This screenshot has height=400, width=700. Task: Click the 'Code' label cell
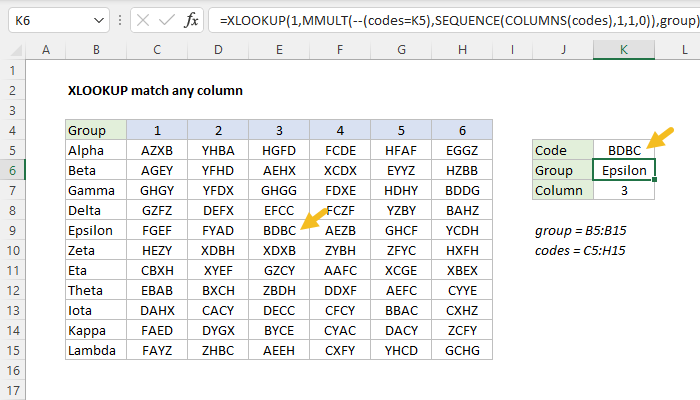[x=563, y=150]
